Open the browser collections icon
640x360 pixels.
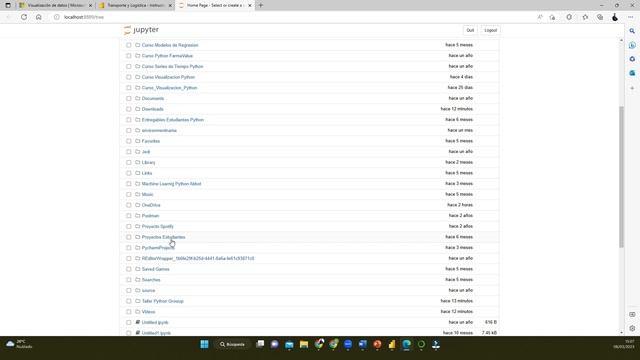600,17
